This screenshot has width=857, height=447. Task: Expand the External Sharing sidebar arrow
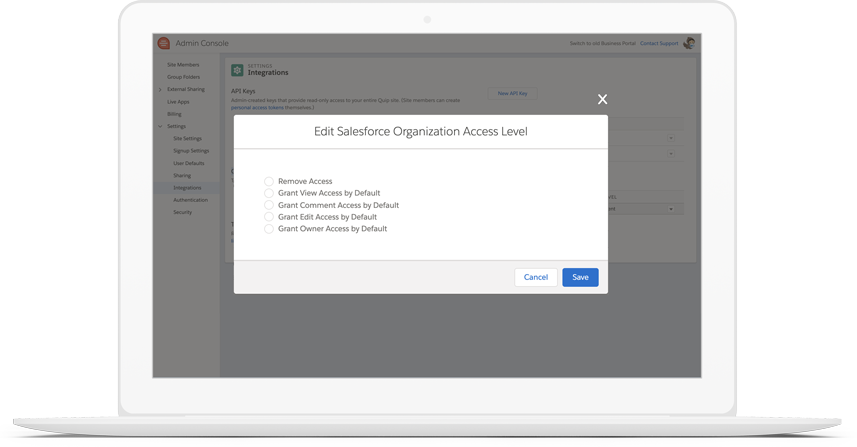pos(160,90)
